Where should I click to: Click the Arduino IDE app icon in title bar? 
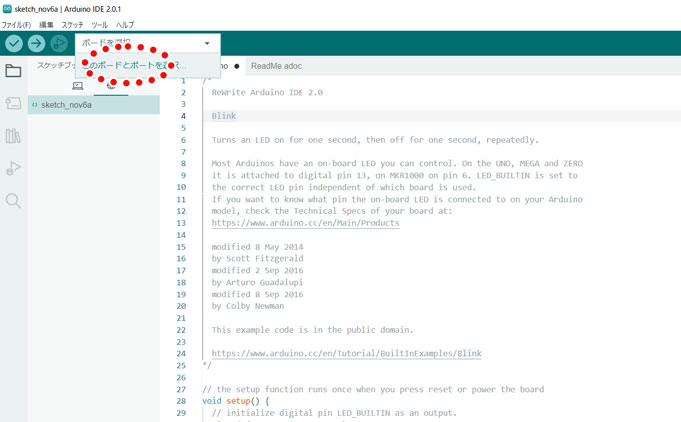point(7,9)
